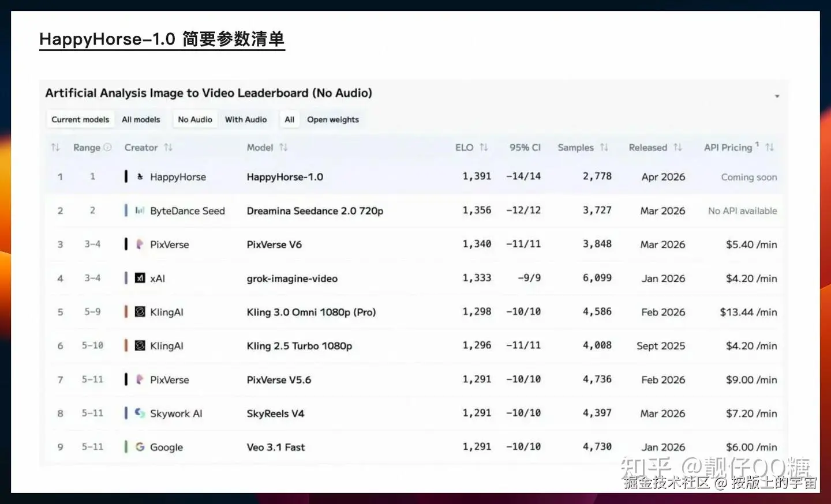Viewport: 831px width, 504px height.
Task: Click the KlingAI logo in Kling 3.0 Omni row
Action: pyautogui.click(x=140, y=312)
